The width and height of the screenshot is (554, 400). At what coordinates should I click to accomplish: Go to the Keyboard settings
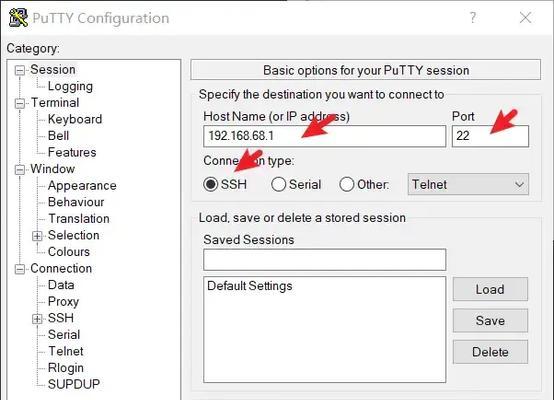pyautogui.click(x=75, y=119)
